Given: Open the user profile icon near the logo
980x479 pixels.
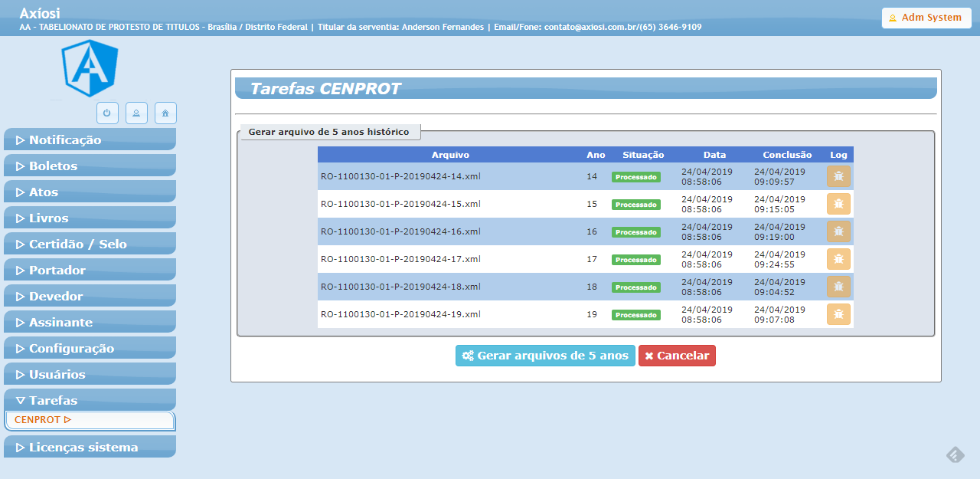Looking at the screenshot, I should click(x=136, y=113).
